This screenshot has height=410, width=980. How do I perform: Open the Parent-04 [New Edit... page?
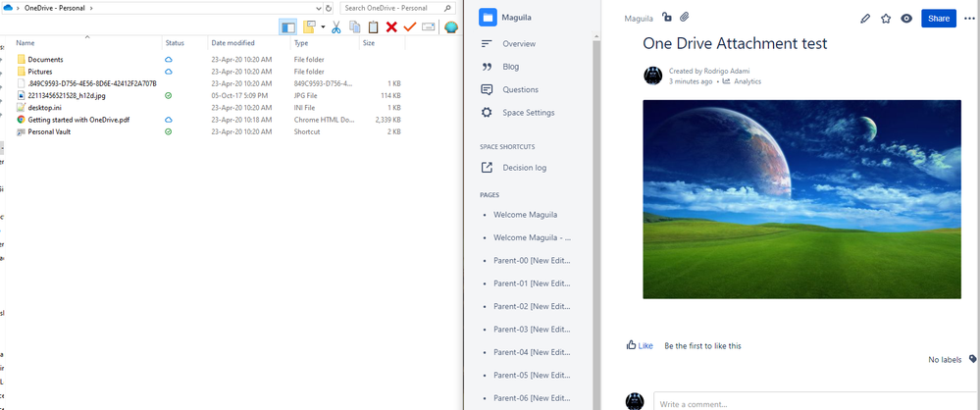click(532, 352)
